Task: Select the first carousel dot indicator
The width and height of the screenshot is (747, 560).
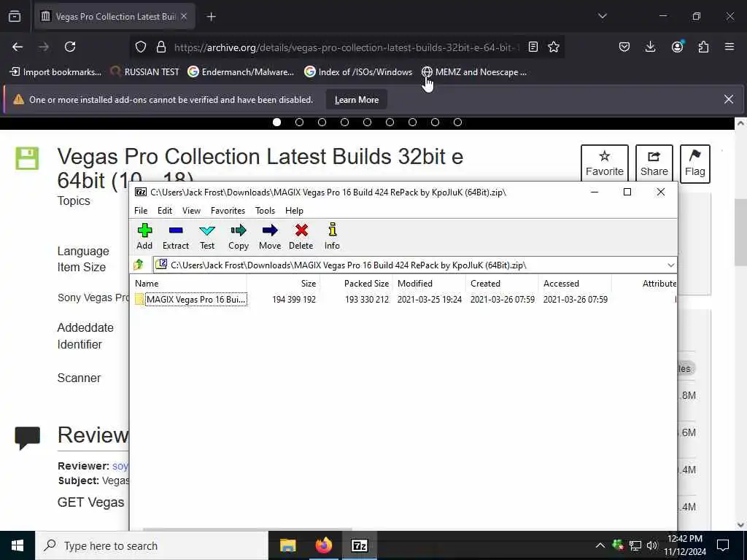Action: pos(276,122)
